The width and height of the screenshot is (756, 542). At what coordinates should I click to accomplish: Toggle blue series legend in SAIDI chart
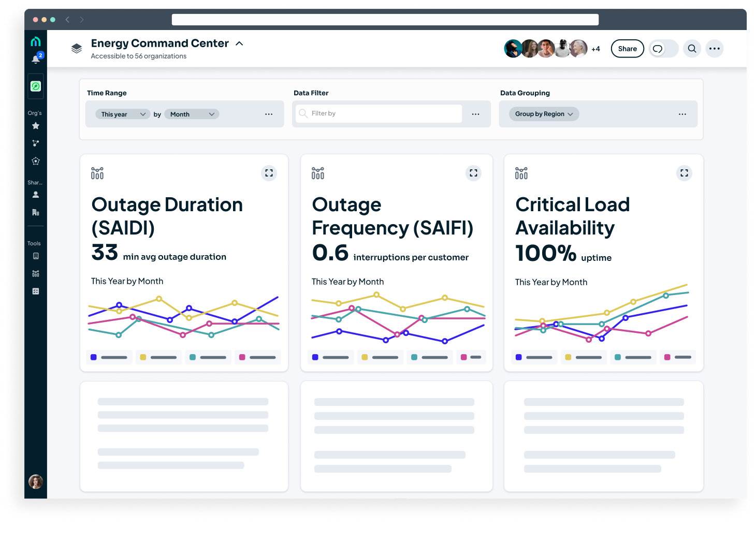click(109, 357)
